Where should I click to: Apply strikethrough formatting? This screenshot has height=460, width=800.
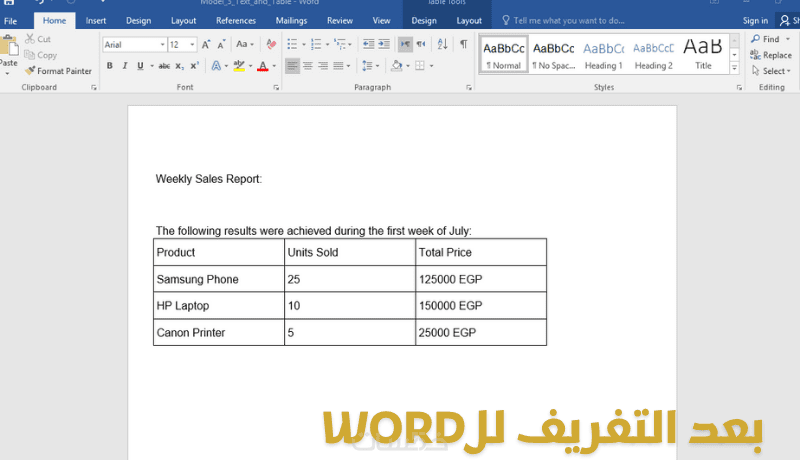coord(164,66)
